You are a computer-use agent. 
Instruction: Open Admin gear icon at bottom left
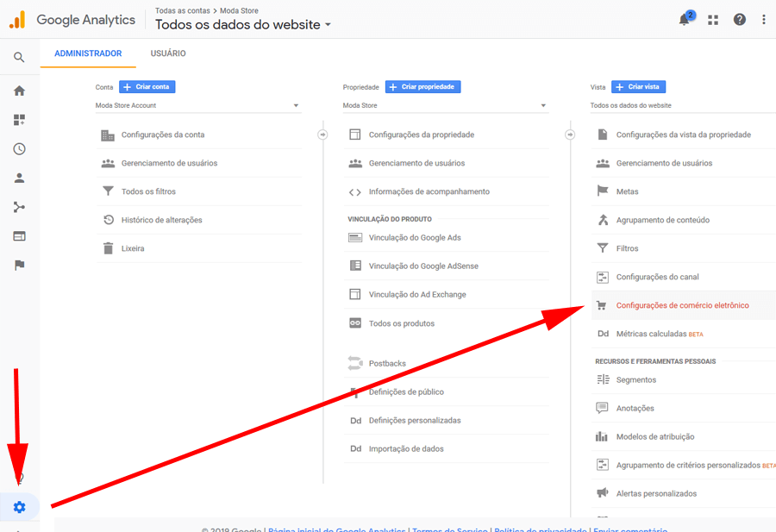pyautogui.click(x=19, y=507)
